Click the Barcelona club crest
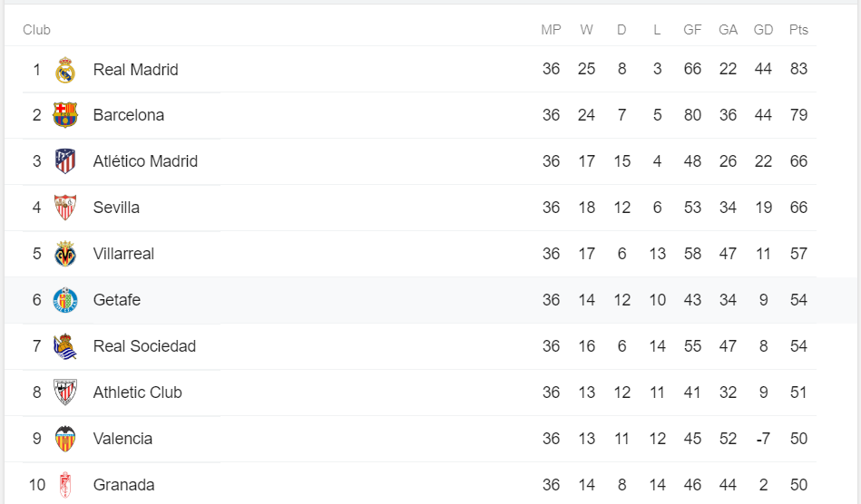The image size is (861, 504). coord(64,115)
